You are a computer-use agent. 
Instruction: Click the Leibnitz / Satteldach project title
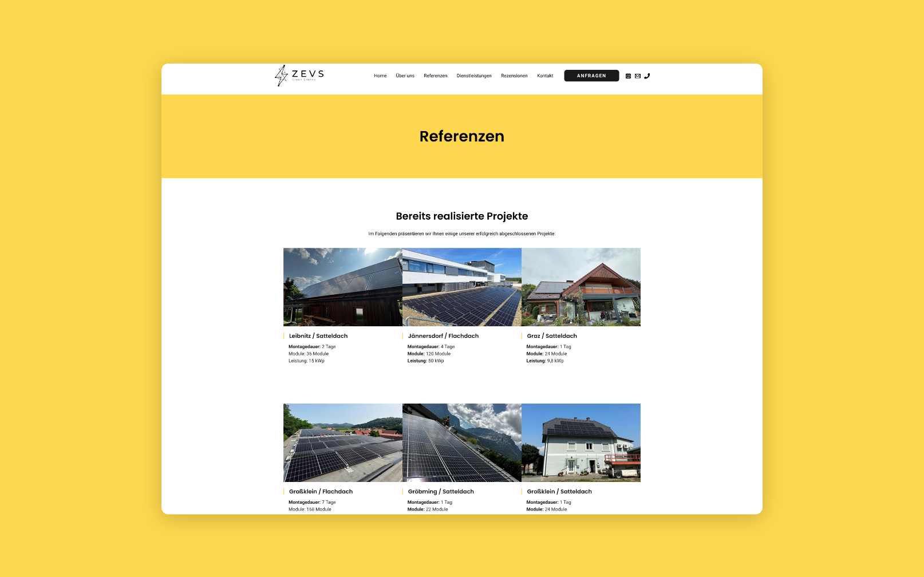[318, 336]
